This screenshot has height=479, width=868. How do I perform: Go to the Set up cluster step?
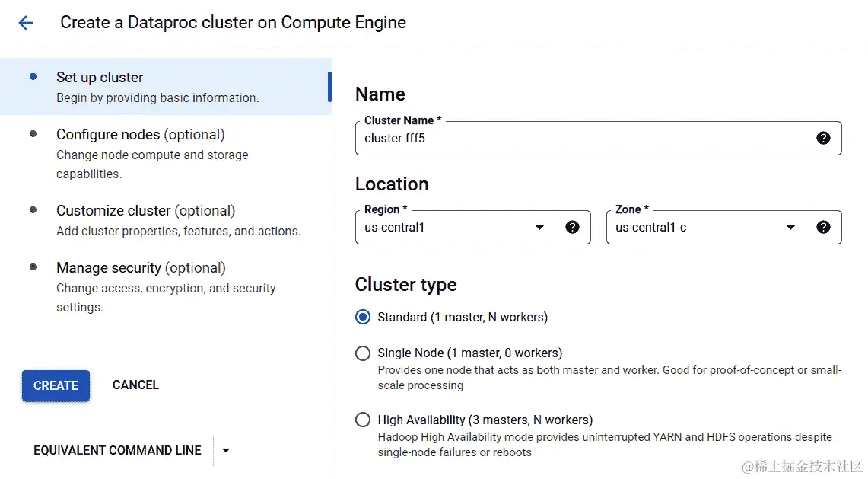point(100,78)
